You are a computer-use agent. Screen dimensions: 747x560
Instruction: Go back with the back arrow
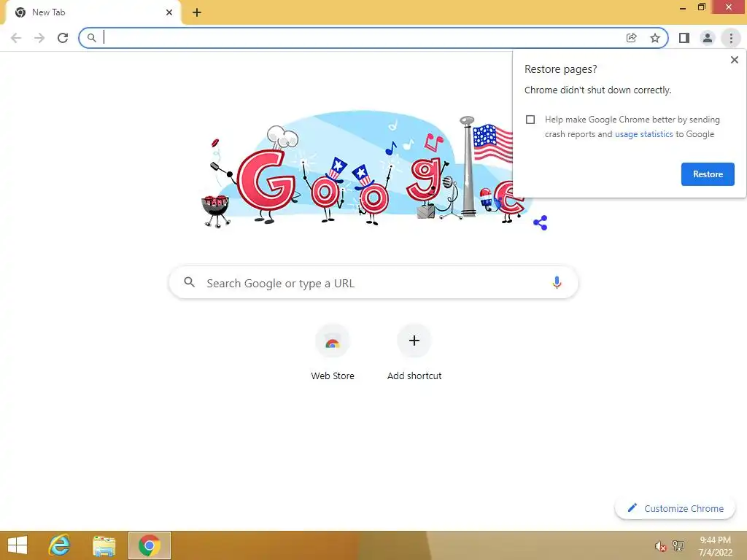(16, 38)
